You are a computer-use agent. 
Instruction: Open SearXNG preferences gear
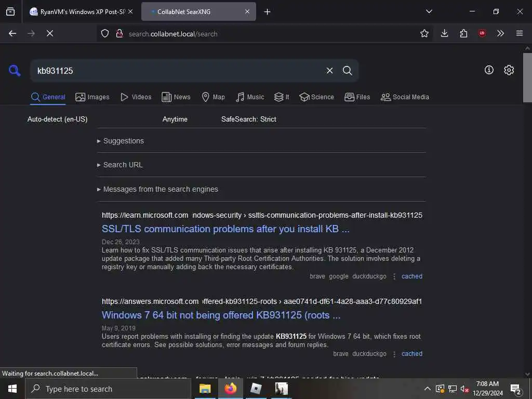[509, 70]
